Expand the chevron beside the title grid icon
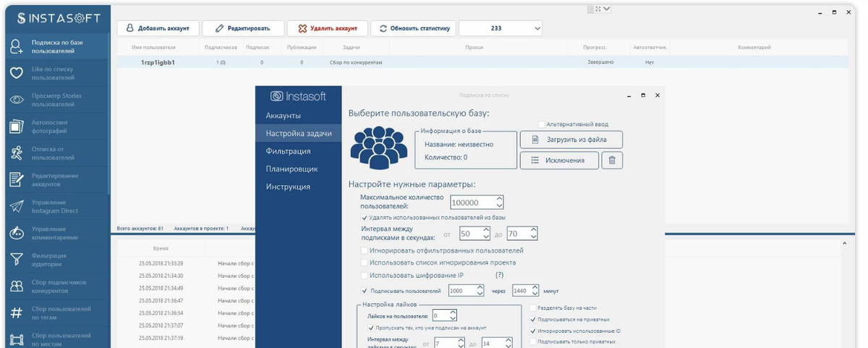 pyautogui.click(x=606, y=9)
